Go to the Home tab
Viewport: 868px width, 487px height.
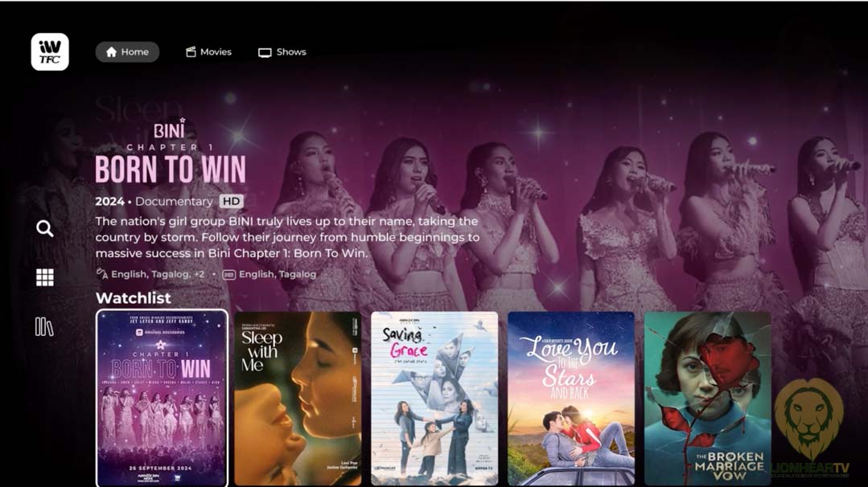127,52
